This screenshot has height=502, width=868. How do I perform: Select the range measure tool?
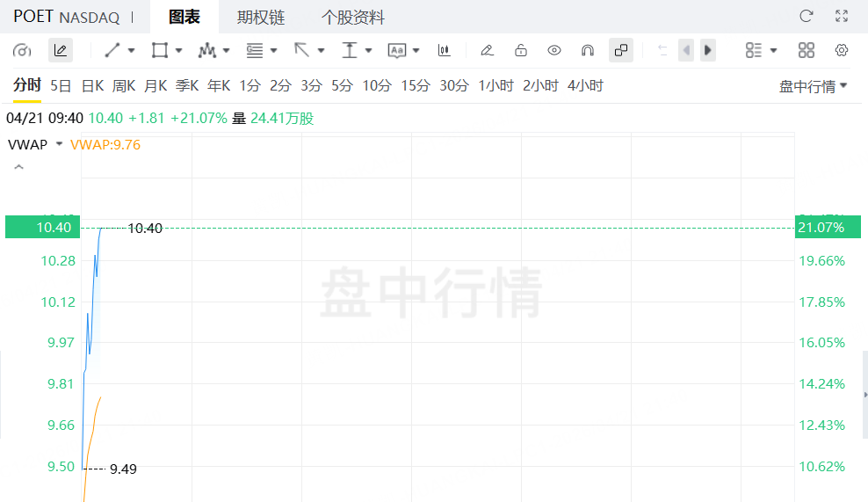coord(350,50)
